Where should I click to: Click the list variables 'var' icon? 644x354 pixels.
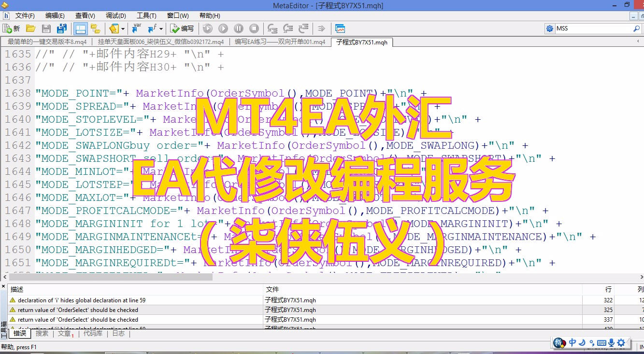tap(137, 28)
